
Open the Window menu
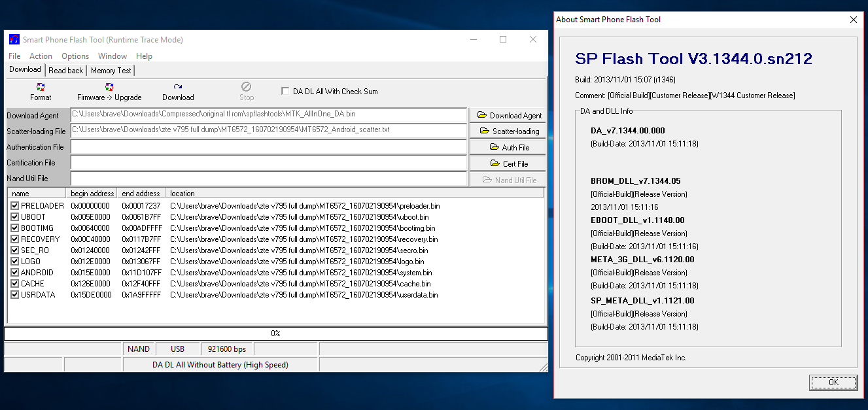[x=113, y=56]
